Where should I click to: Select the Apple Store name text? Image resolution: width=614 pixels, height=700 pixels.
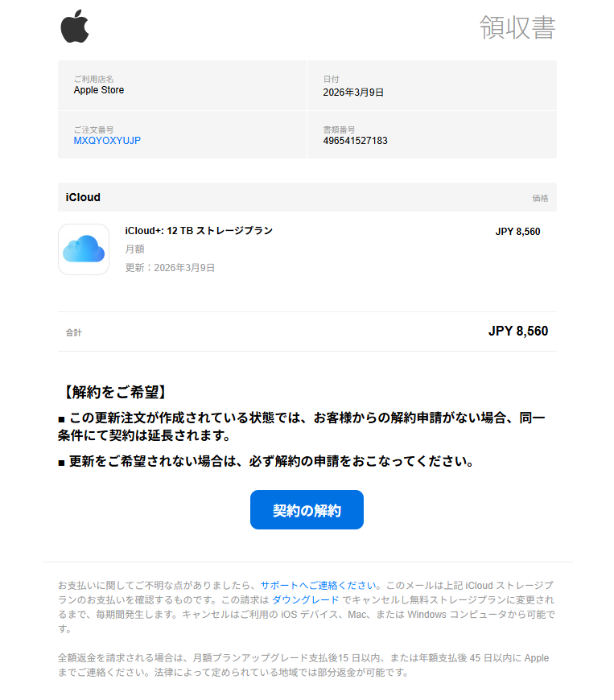[x=99, y=90]
